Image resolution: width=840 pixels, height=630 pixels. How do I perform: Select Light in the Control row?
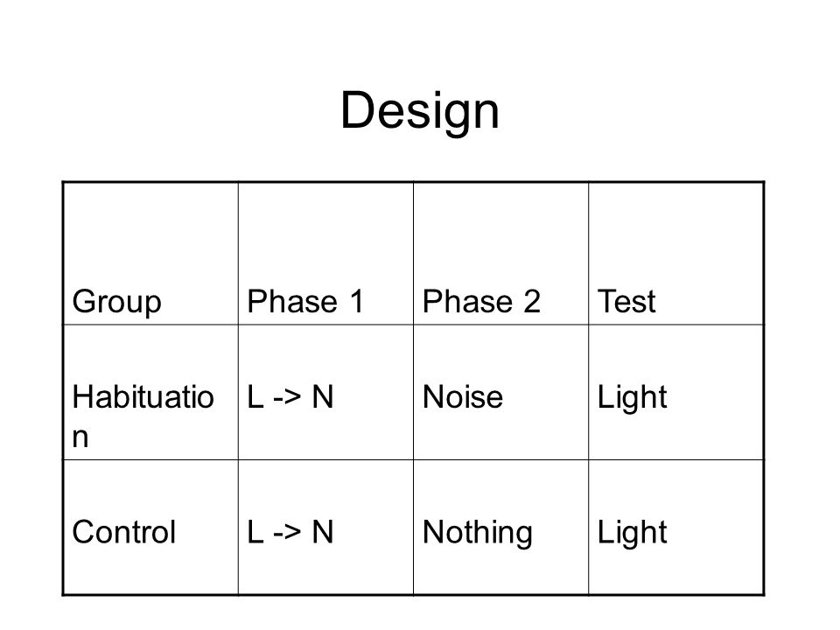tap(632, 533)
